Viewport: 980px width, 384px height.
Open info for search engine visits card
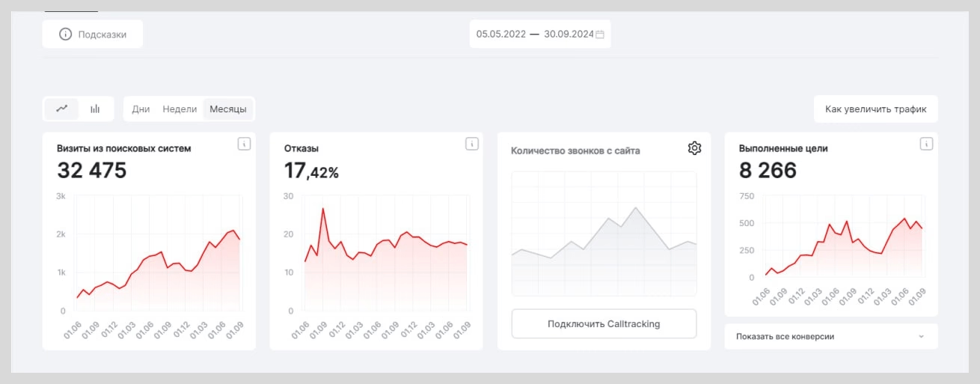[244, 144]
